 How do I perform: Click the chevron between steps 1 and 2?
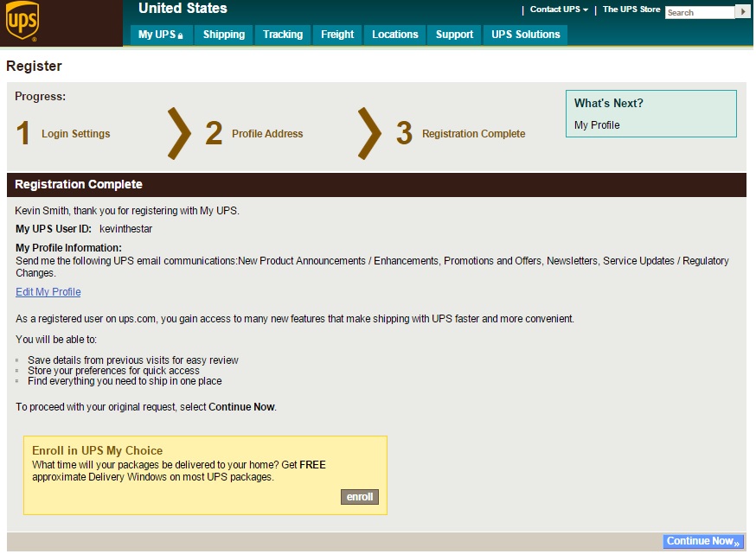click(178, 131)
